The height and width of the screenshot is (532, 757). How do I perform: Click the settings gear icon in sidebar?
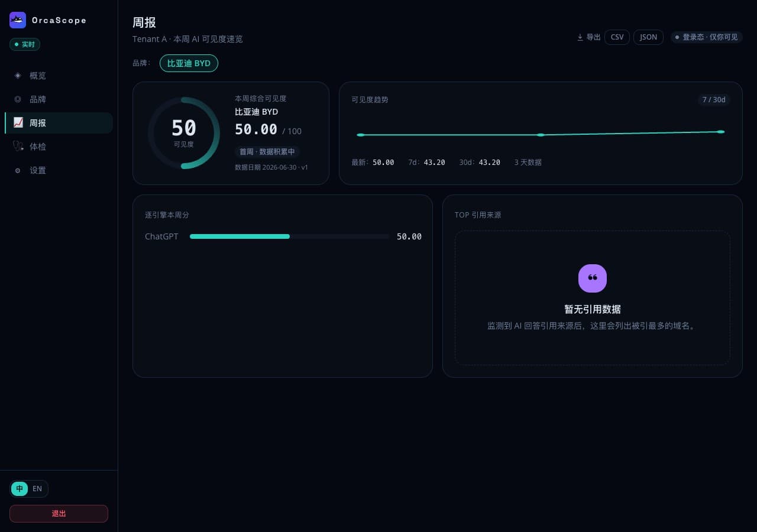pyautogui.click(x=18, y=170)
